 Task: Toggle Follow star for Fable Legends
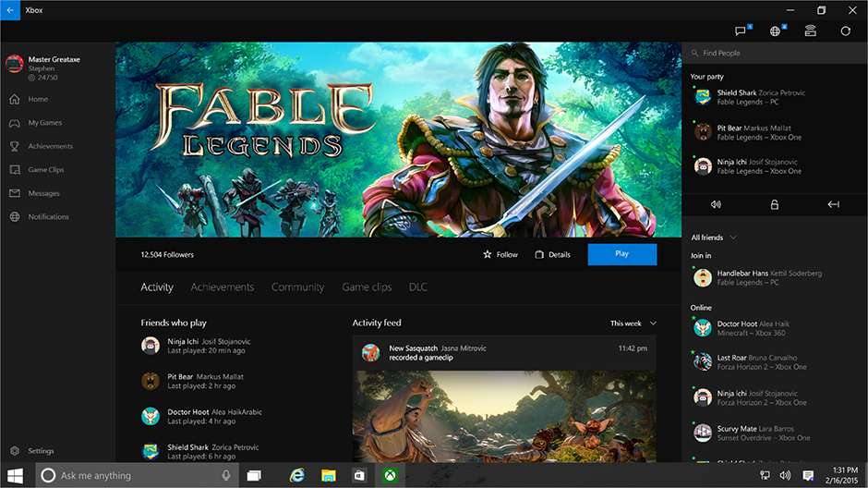click(500, 254)
